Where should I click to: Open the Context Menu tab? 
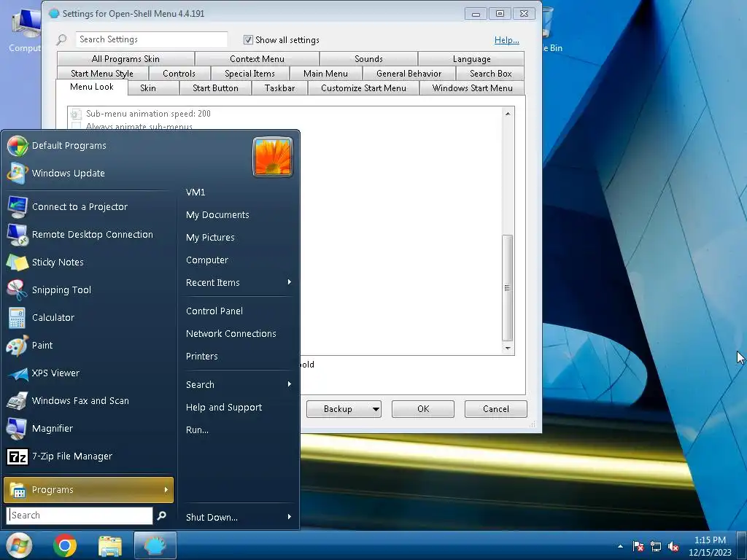(x=257, y=59)
